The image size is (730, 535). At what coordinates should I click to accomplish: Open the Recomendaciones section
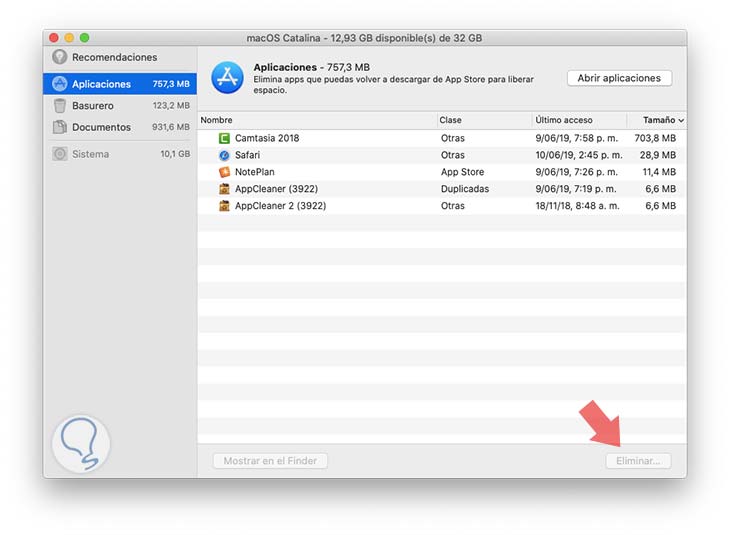[120, 57]
